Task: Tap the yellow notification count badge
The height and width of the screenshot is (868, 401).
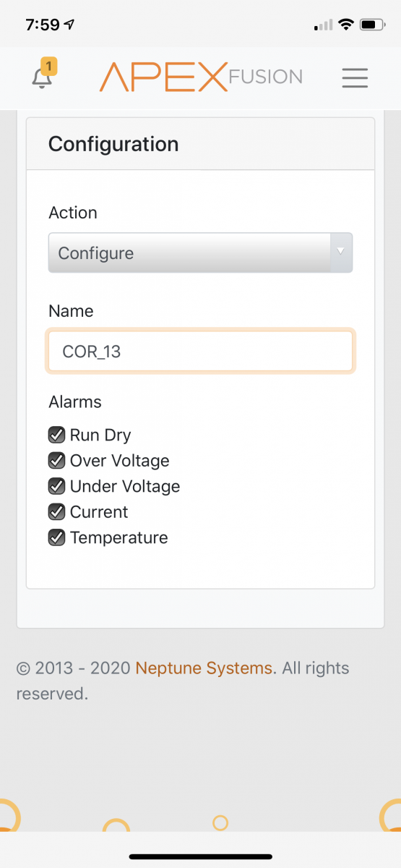Action: pyautogui.click(x=48, y=67)
